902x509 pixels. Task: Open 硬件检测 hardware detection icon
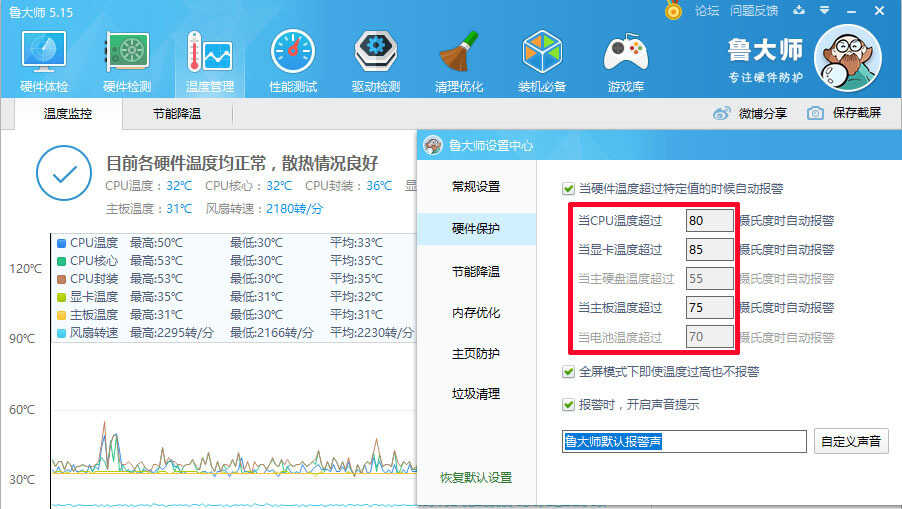pos(127,52)
